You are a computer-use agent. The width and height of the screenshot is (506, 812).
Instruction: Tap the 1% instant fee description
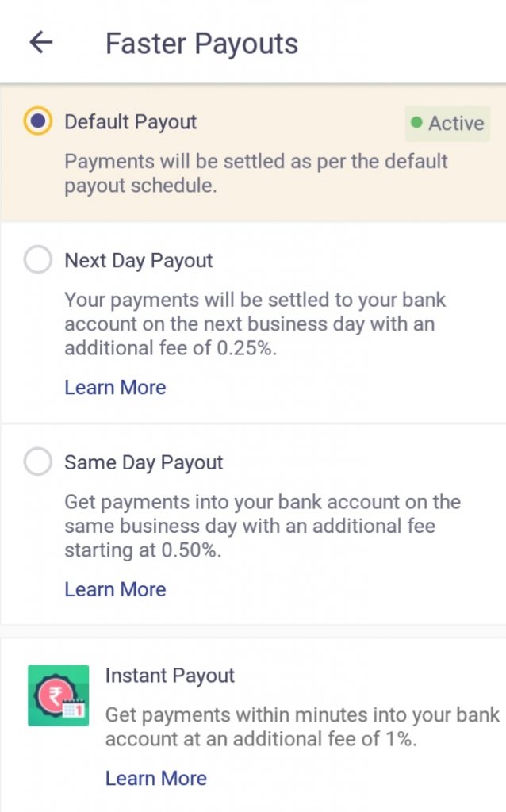pyautogui.click(x=302, y=726)
